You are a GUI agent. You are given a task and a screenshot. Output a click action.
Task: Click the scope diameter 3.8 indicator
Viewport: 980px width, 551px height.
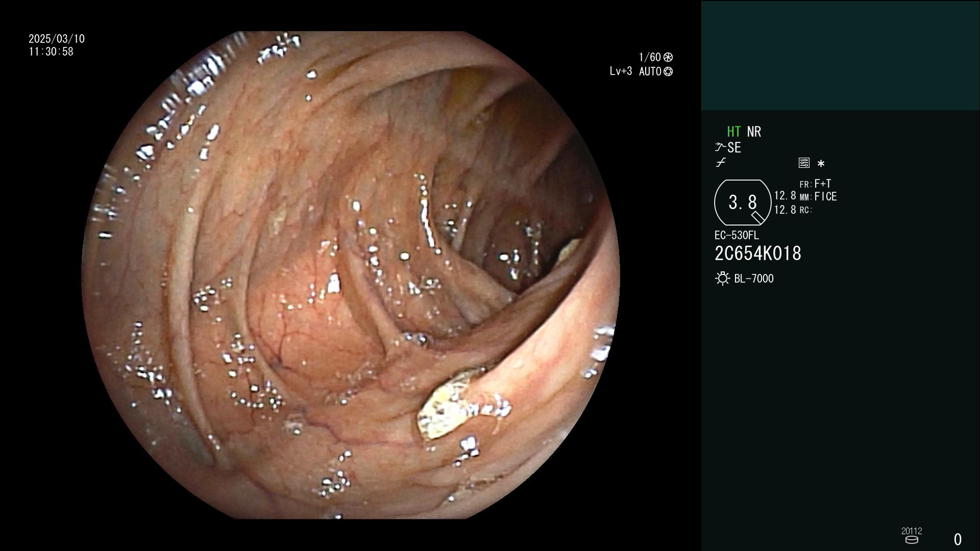coord(743,203)
